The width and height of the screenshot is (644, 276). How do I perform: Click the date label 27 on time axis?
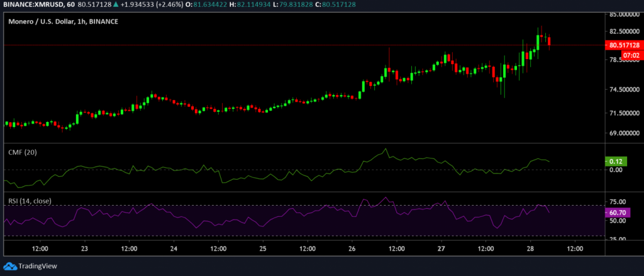[x=441, y=249]
